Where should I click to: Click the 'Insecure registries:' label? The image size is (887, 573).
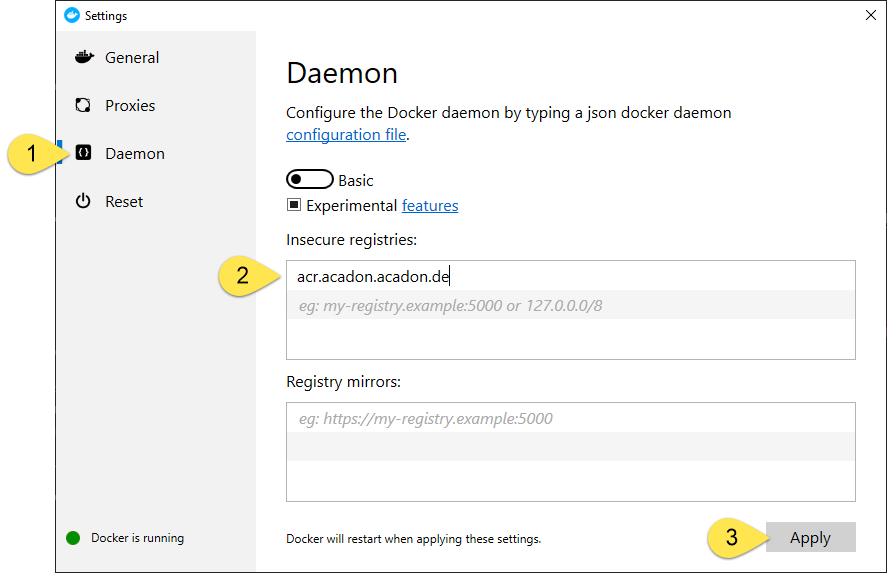tap(351, 240)
